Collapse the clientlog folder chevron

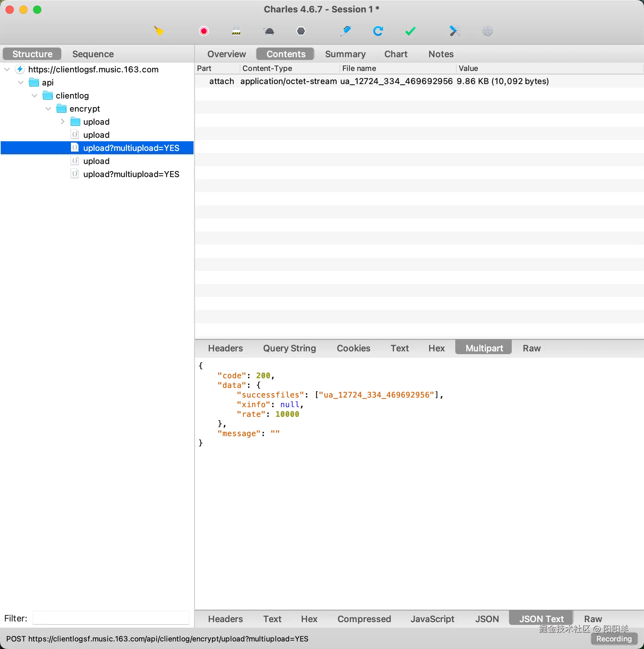click(34, 95)
